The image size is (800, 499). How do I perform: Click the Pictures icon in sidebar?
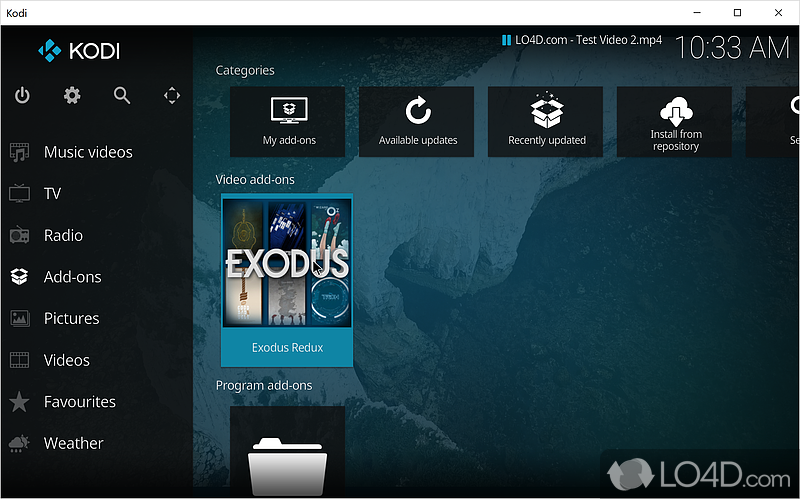click(x=19, y=318)
